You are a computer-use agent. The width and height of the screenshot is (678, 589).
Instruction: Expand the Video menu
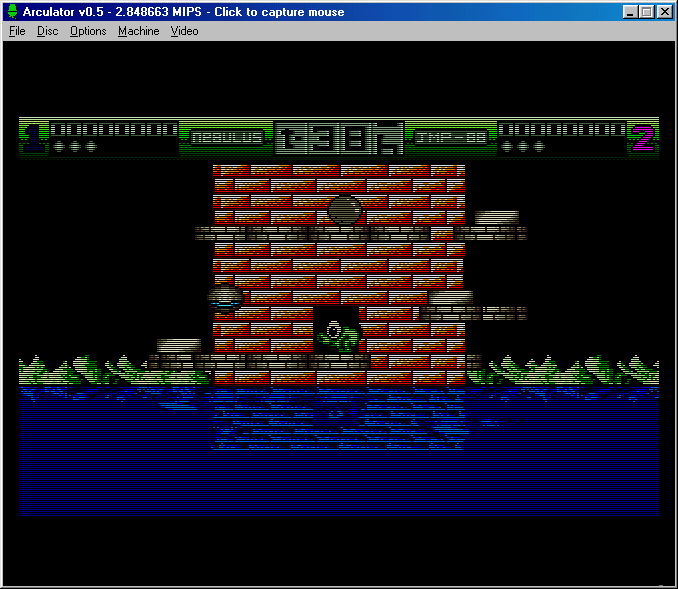click(x=184, y=31)
